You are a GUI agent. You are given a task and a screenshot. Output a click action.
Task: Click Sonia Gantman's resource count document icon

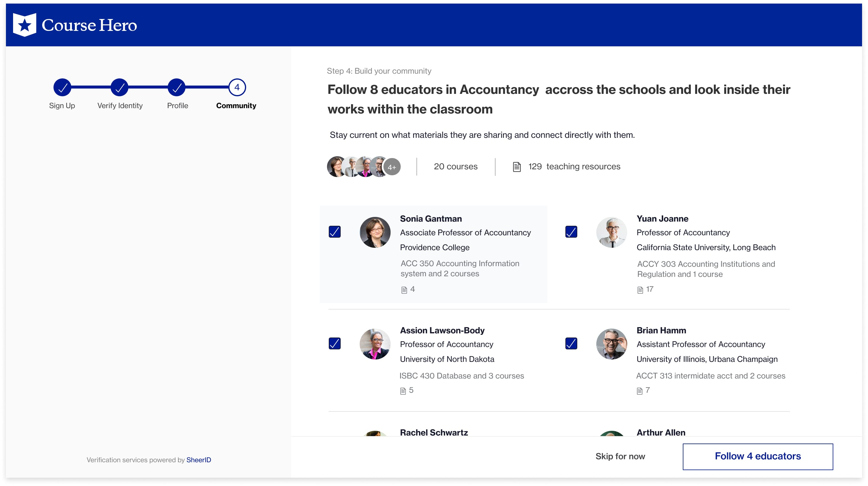pyautogui.click(x=404, y=290)
